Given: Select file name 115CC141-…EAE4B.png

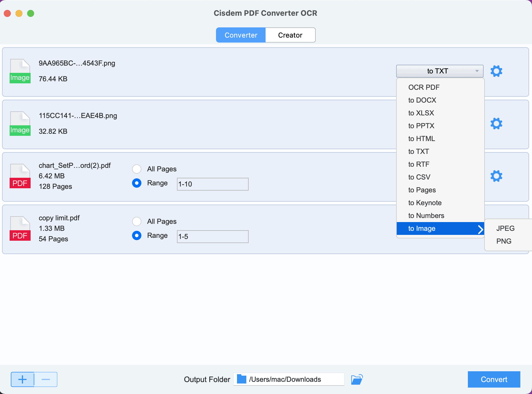Looking at the screenshot, I should pyautogui.click(x=78, y=116).
